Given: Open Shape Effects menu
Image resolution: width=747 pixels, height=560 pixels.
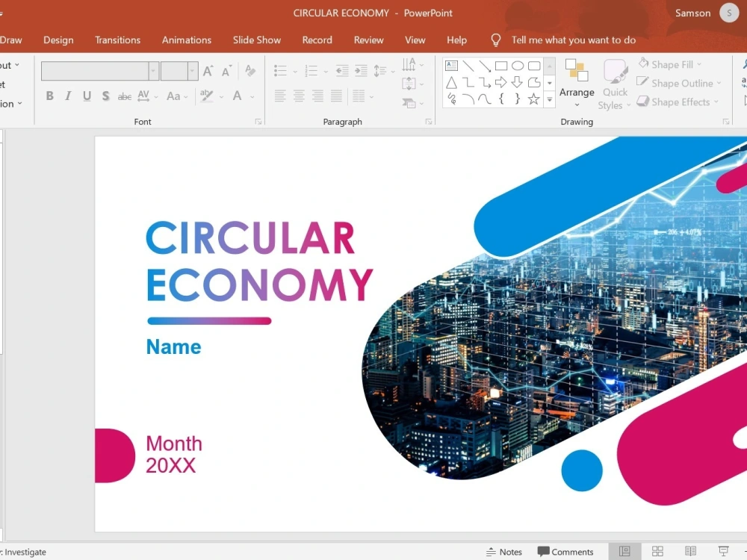Looking at the screenshot, I should tap(678, 102).
